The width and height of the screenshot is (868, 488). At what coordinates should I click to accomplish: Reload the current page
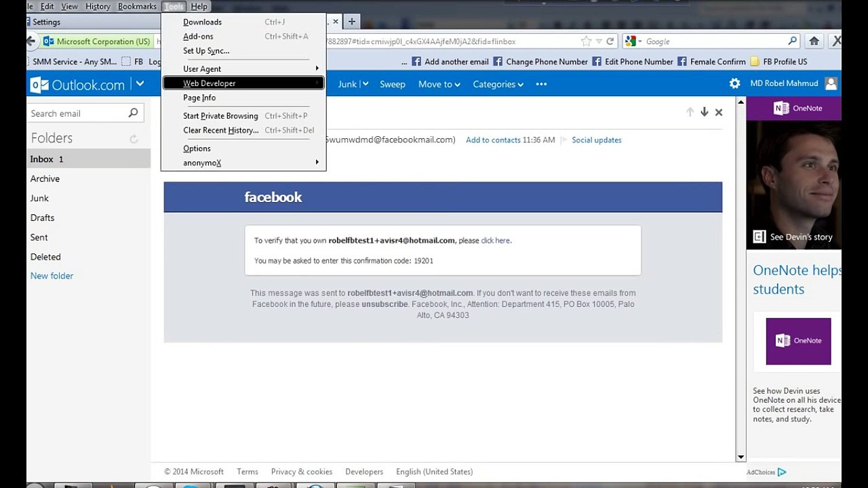pos(610,41)
